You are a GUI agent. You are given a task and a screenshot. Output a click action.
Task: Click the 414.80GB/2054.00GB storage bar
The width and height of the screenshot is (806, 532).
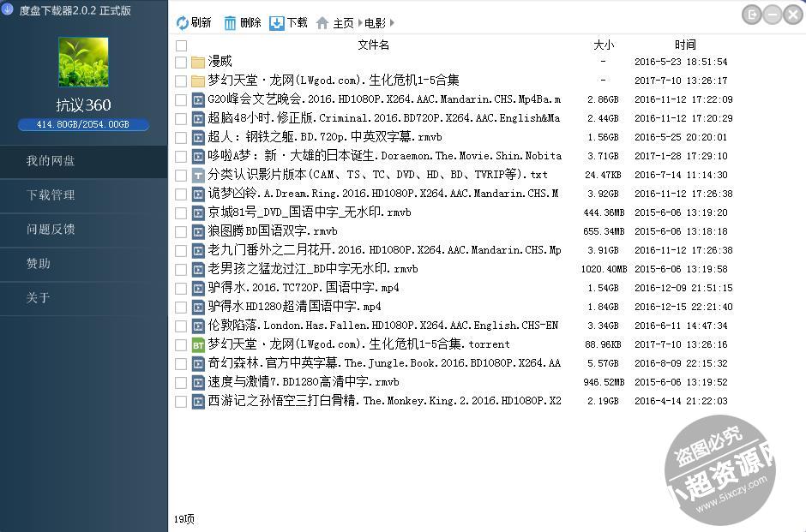83,123
